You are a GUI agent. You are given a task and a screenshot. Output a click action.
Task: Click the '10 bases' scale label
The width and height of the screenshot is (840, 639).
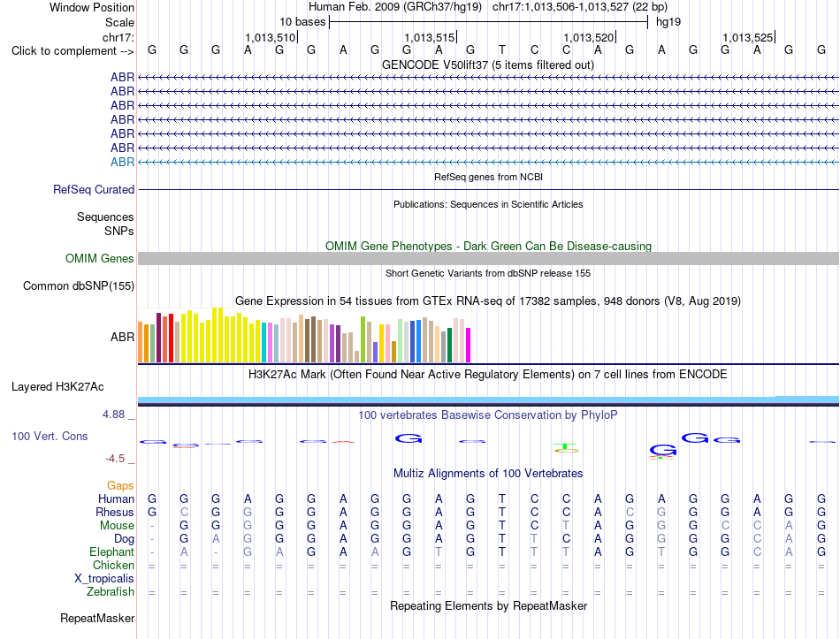pos(302,22)
